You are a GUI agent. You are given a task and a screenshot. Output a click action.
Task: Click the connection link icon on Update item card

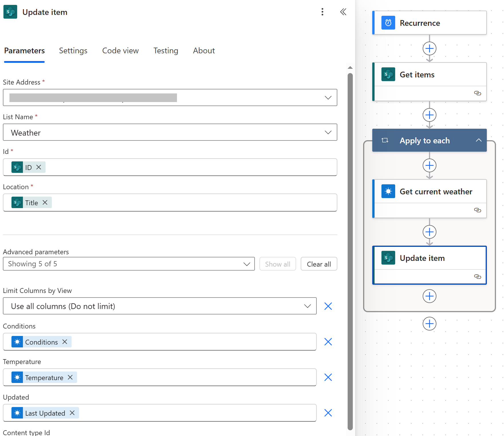coord(478,277)
